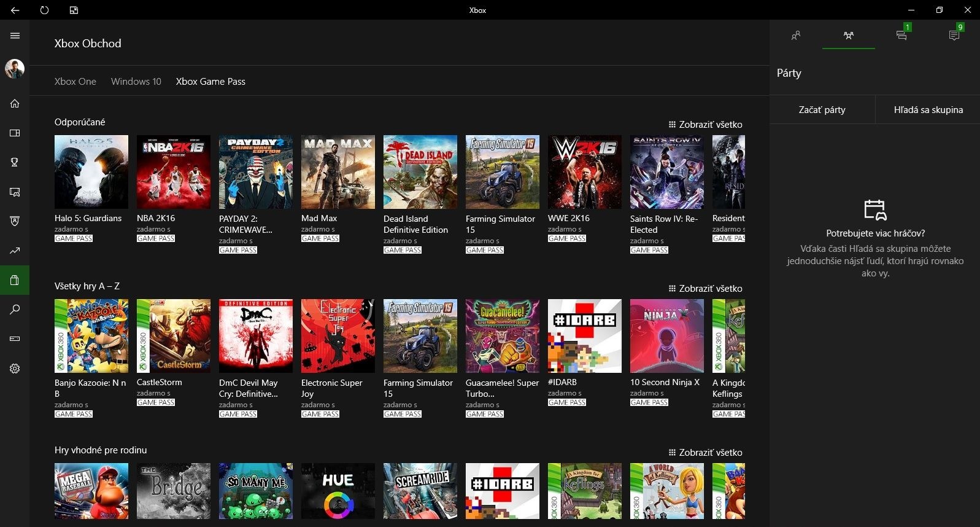The height and width of the screenshot is (527, 980).
Task: Open the Clubs shield icon
Action: pos(15,221)
